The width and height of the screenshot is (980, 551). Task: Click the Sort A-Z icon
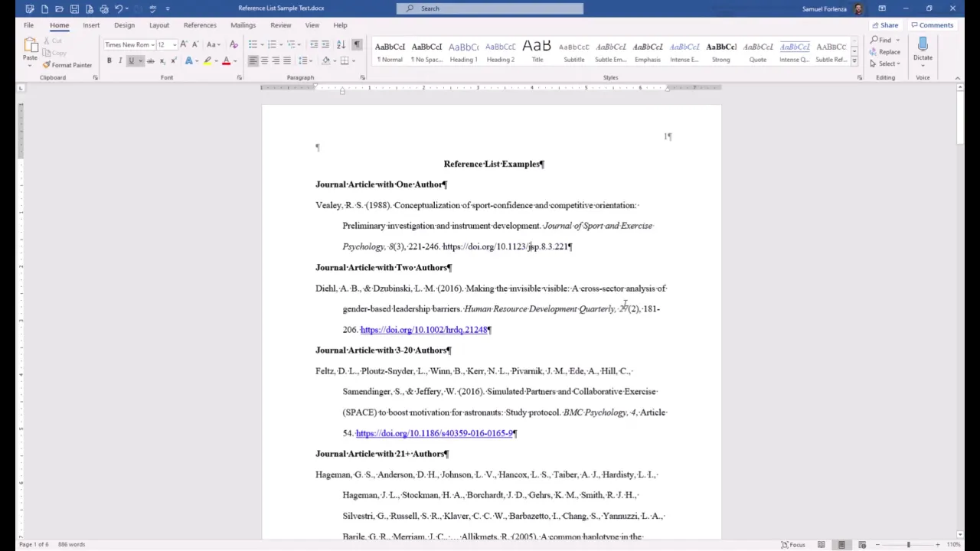(x=341, y=44)
